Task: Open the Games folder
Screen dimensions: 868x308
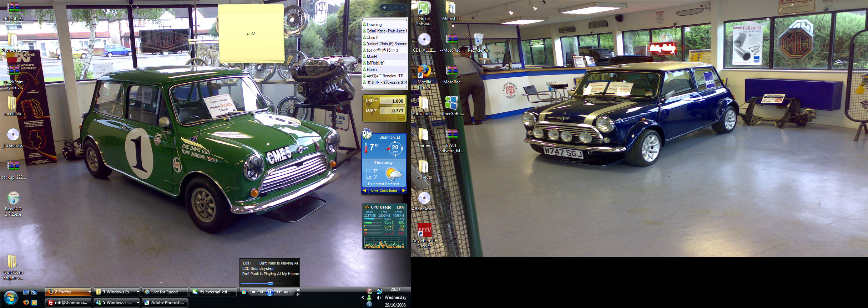Action: (x=424, y=138)
